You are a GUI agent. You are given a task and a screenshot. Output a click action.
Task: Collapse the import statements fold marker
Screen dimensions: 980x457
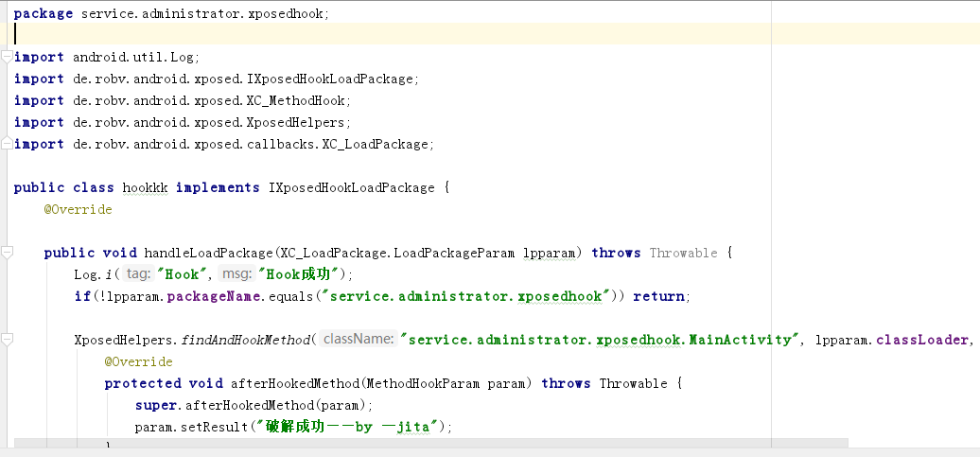coord(7,57)
